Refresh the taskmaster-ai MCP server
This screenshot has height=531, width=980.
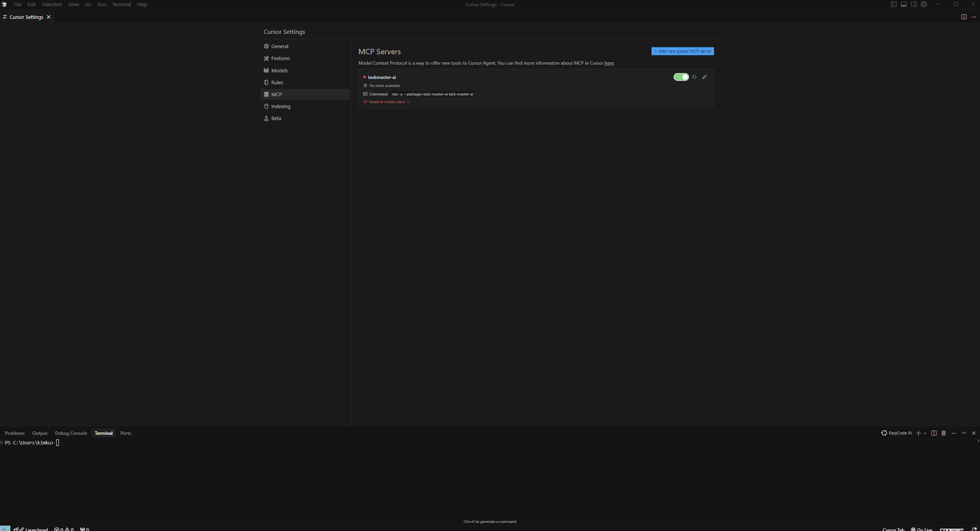coord(694,77)
